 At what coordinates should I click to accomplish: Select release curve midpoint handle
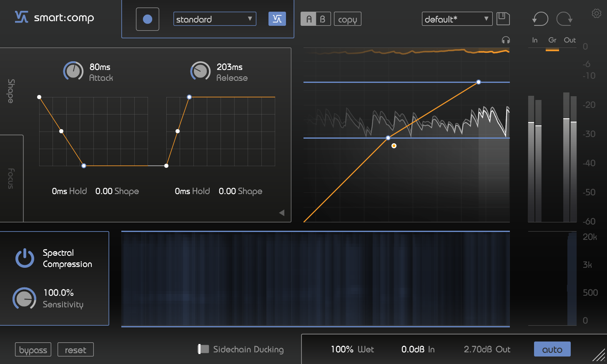click(x=178, y=131)
